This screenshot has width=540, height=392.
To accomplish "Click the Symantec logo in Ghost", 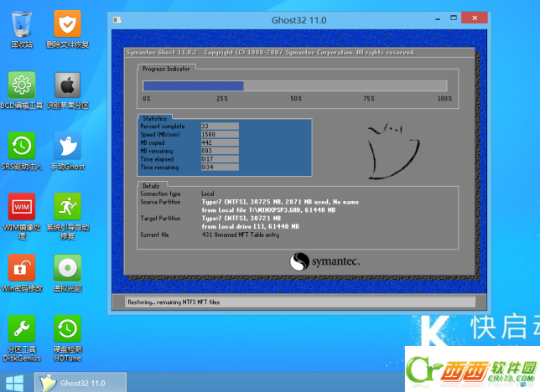I will coord(325,261).
